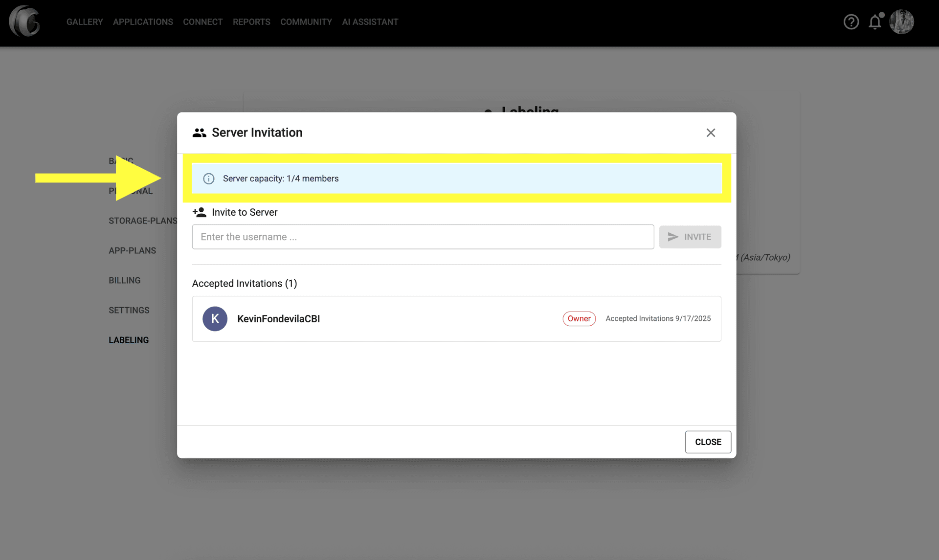The image size is (939, 560).
Task: Open notifications bell icon
Action: pos(875,22)
